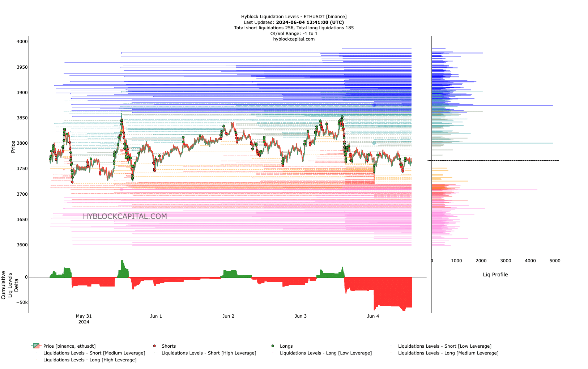Click the 3800 price axis label

coord(22,143)
